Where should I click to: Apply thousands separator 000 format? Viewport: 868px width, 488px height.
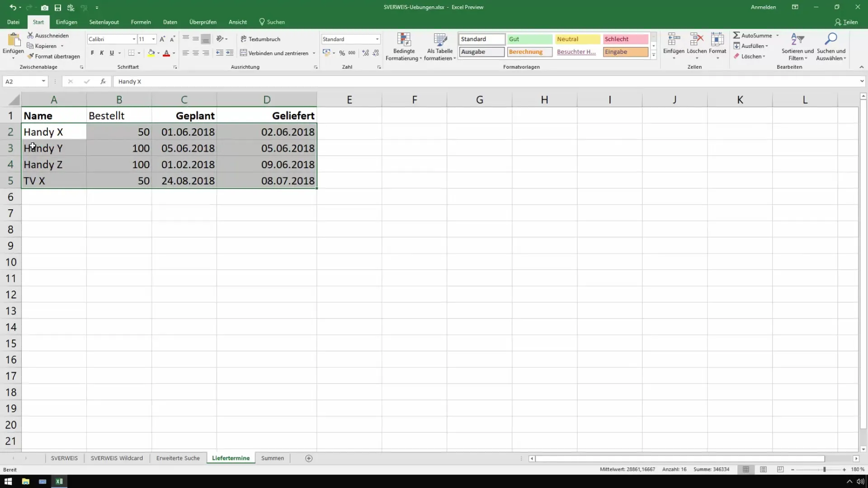[x=352, y=53]
